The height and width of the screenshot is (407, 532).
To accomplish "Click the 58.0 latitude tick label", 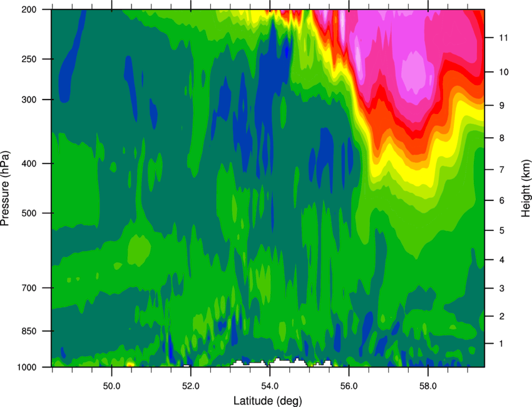I will [428, 386].
